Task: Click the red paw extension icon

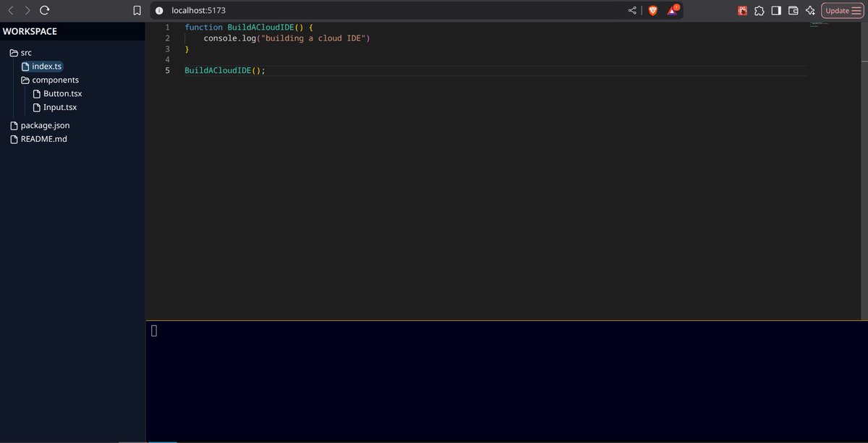Action: coord(742,11)
